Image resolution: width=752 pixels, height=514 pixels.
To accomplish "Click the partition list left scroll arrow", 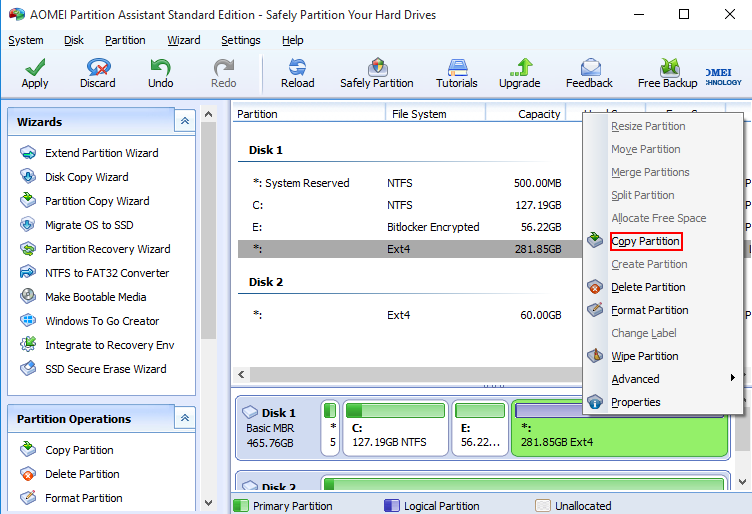I will (241, 374).
